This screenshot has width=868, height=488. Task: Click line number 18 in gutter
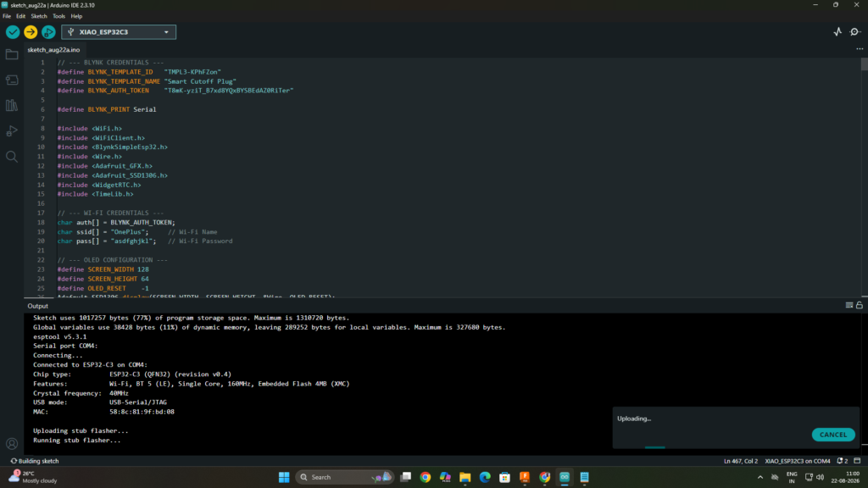click(x=41, y=223)
